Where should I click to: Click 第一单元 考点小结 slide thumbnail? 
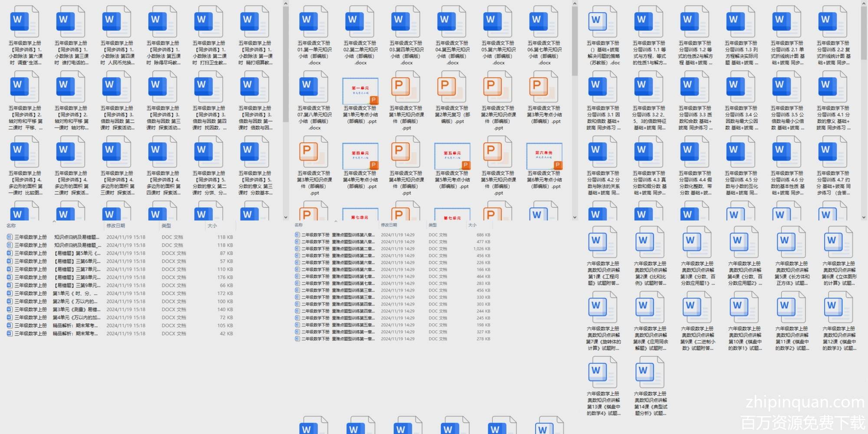coord(360,91)
